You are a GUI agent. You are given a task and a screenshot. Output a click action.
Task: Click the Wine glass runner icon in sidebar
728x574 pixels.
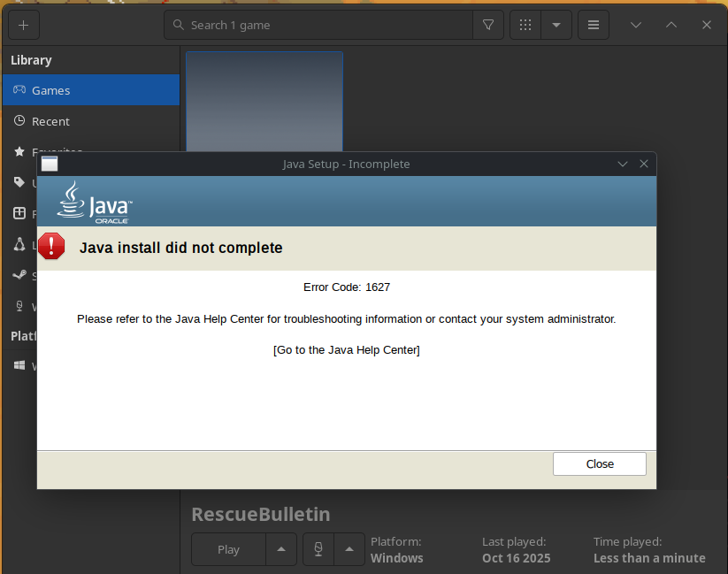point(19,306)
